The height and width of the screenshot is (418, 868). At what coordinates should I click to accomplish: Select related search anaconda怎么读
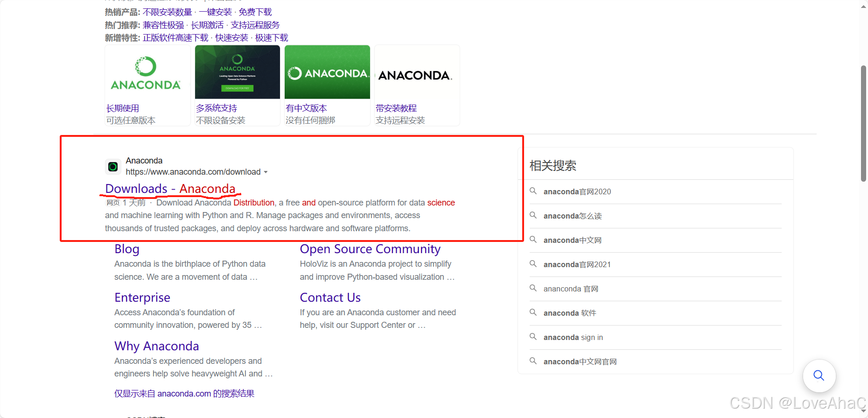tap(573, 216)
